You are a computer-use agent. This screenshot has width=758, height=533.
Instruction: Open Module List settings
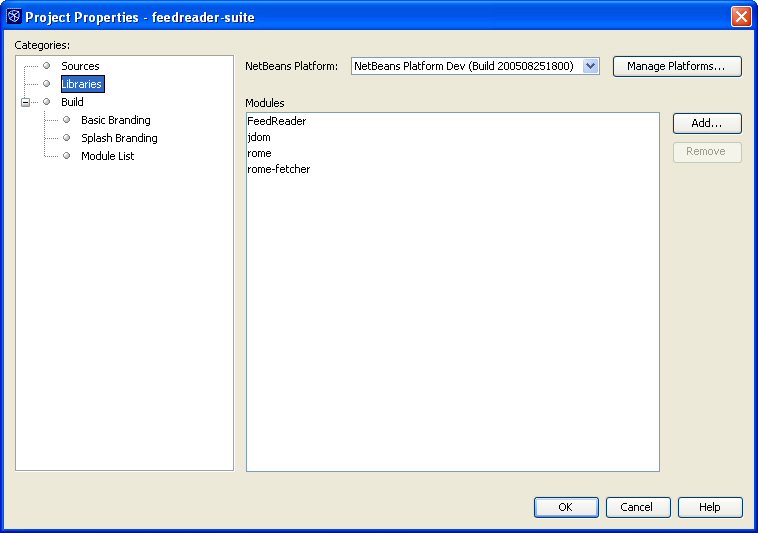pos(107,156)
